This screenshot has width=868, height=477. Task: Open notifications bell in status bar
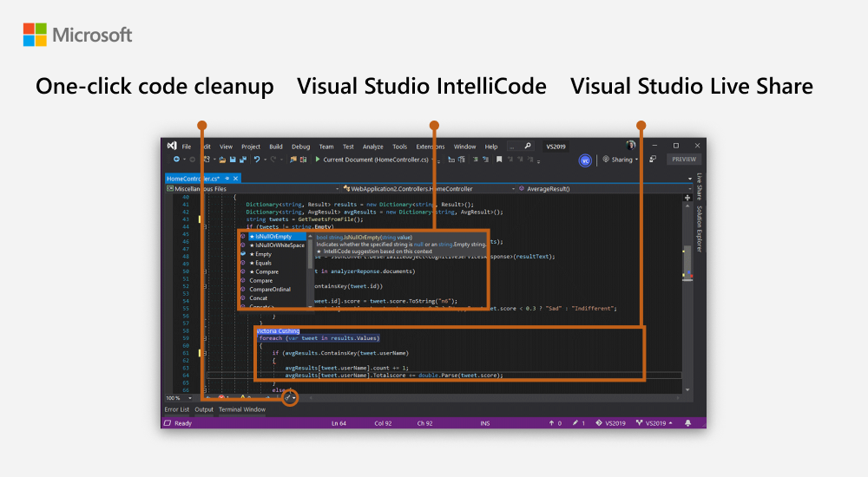pos(687,423)
